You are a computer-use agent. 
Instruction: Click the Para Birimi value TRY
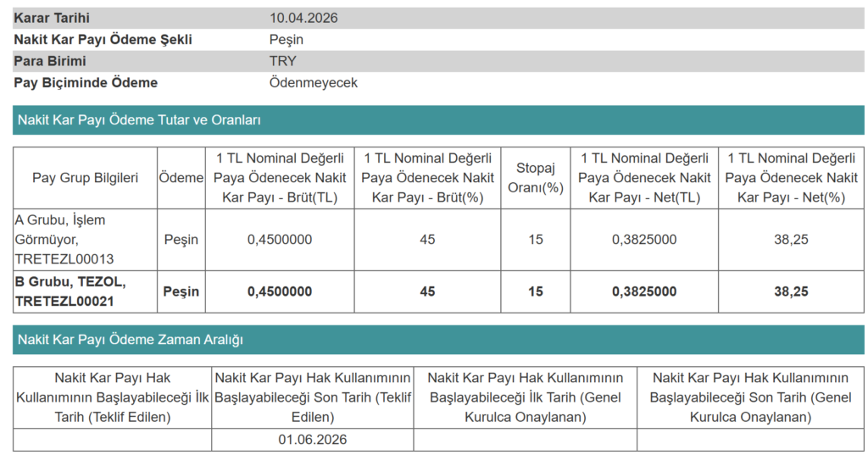point(283,61)
